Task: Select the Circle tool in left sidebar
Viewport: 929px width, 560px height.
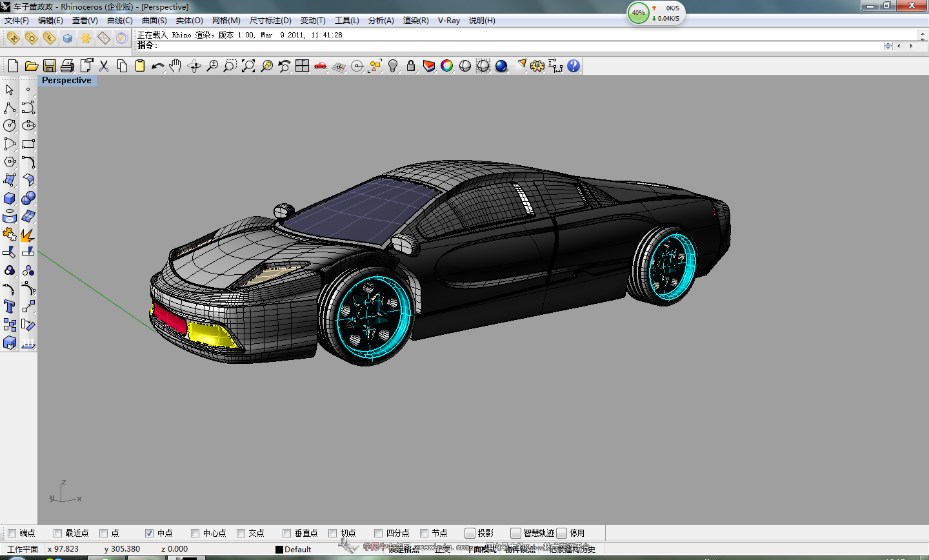Action: pyautogui.click(x=10, y=126)
